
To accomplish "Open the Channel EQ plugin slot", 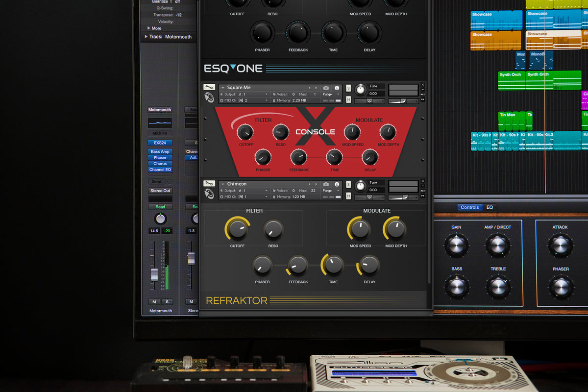I will coord(160,169).
